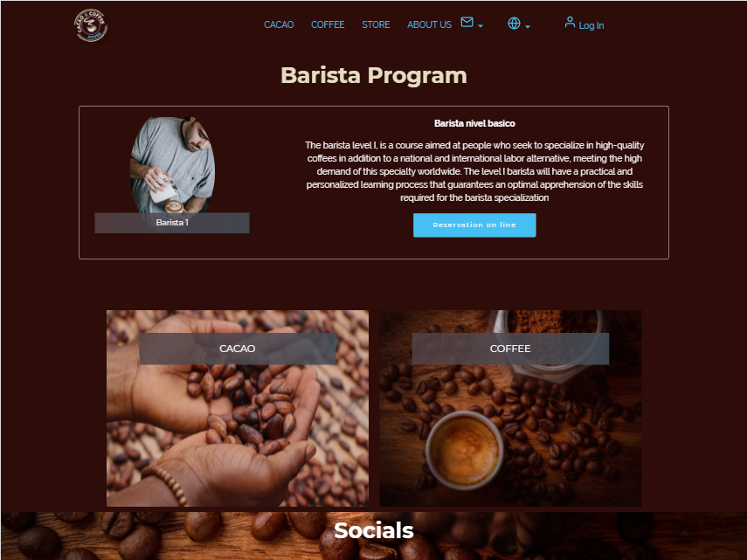Click the barista pouring latte photo
This screenshot has width=747, height=560.
(x=172, y=165)
